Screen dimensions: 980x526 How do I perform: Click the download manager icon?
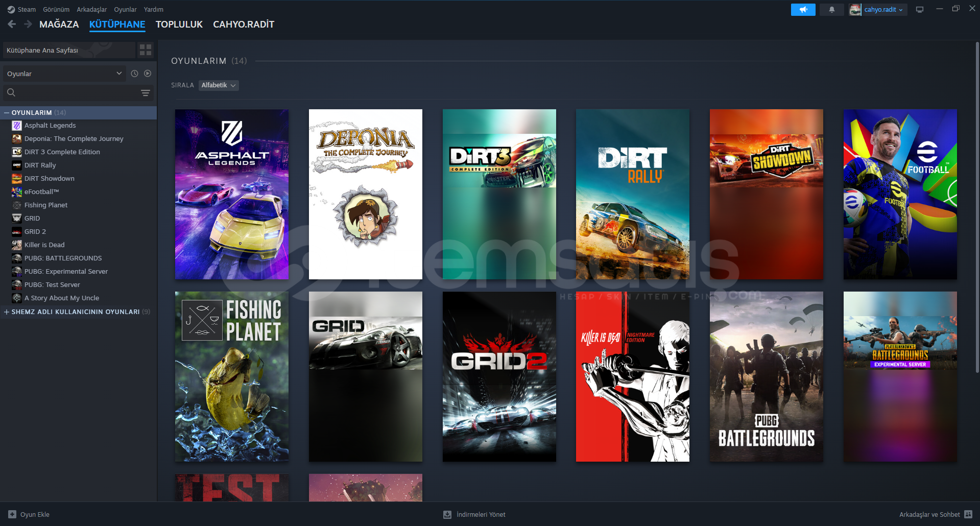click(447, 514)
